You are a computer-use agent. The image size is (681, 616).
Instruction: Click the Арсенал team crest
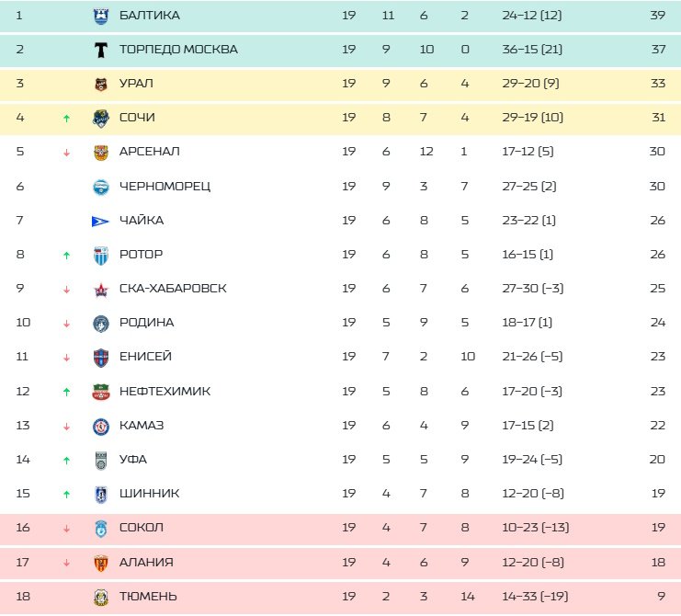coord(101,152)
